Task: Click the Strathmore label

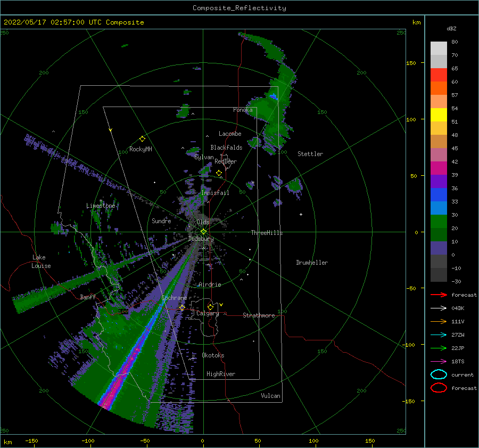Action: tap(259, 315)
